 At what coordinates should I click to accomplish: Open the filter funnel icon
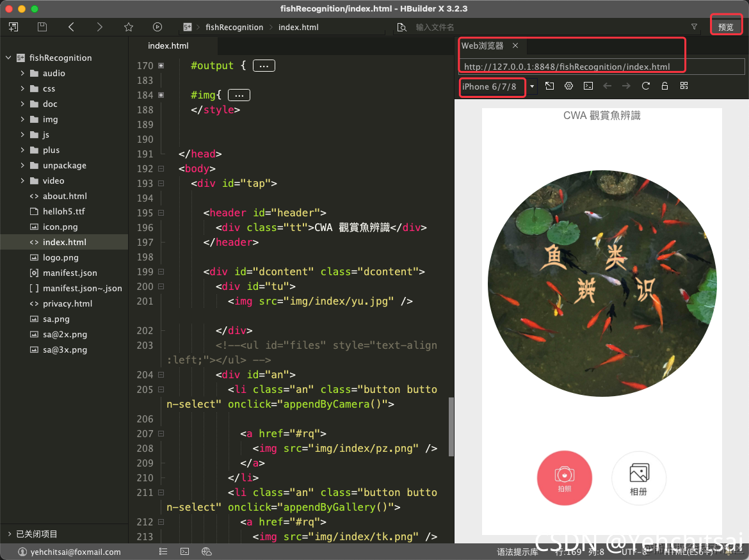point(694,27)
